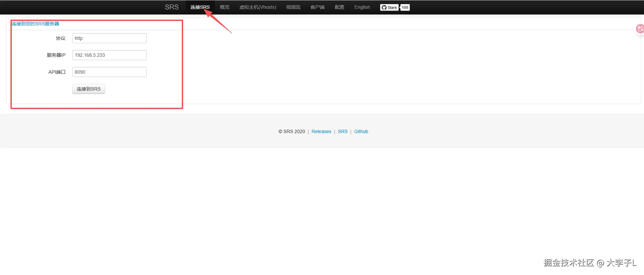Focus the API端口 port field

pos(109,72)
